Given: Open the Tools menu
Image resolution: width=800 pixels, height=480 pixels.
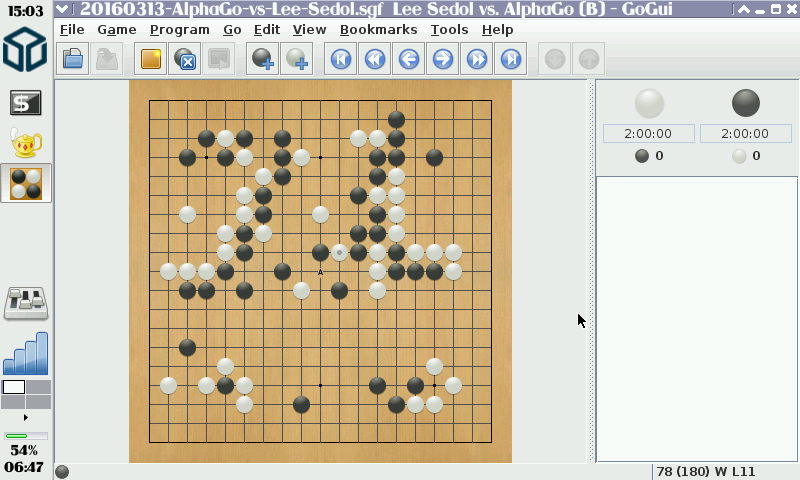Looking at the screenshot, I should coord(449,30).
